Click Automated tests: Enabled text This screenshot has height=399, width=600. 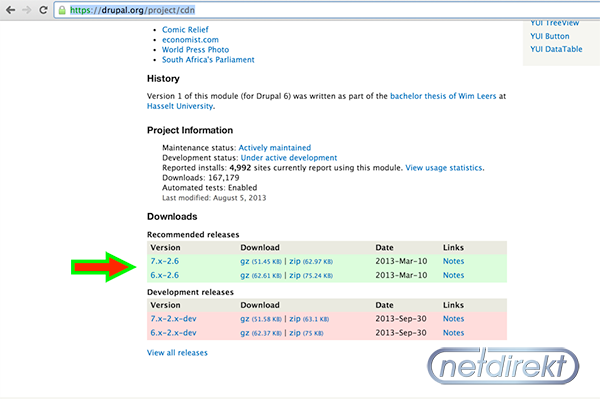(x=209, y=188)
